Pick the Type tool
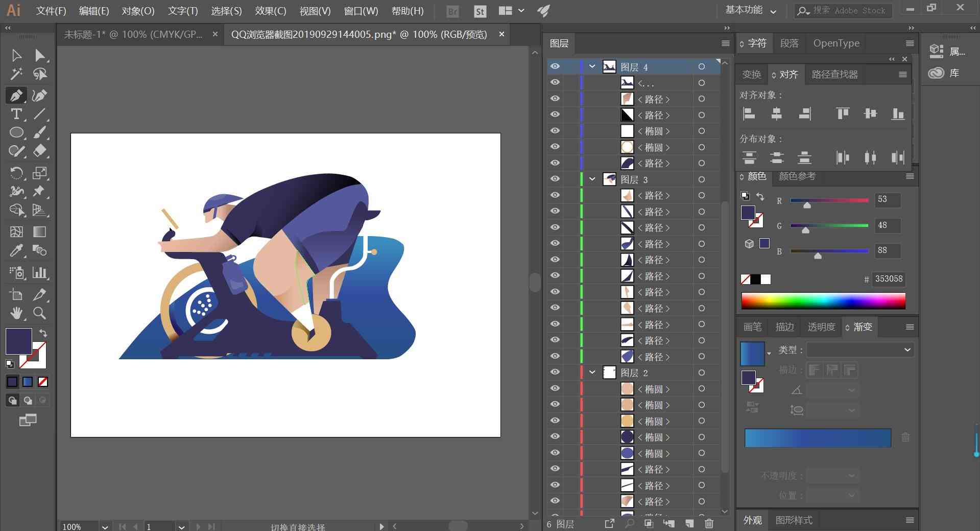 [16, 114]
